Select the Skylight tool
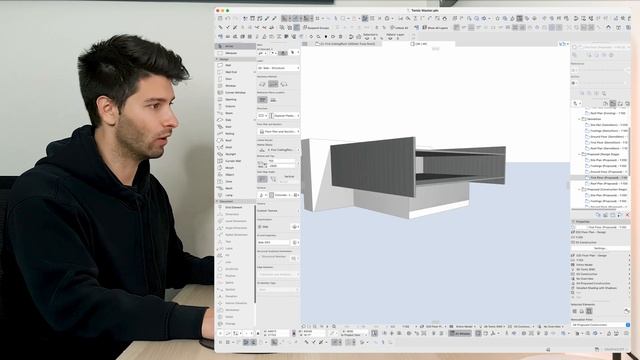Viewport: 640px width, 360px height. click(x=235, y=154)
